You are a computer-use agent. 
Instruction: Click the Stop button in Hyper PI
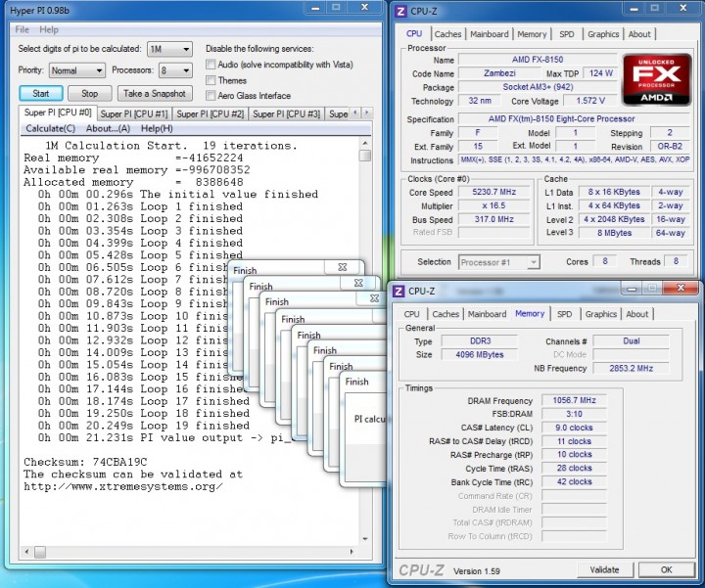click(x=89, y=93)
